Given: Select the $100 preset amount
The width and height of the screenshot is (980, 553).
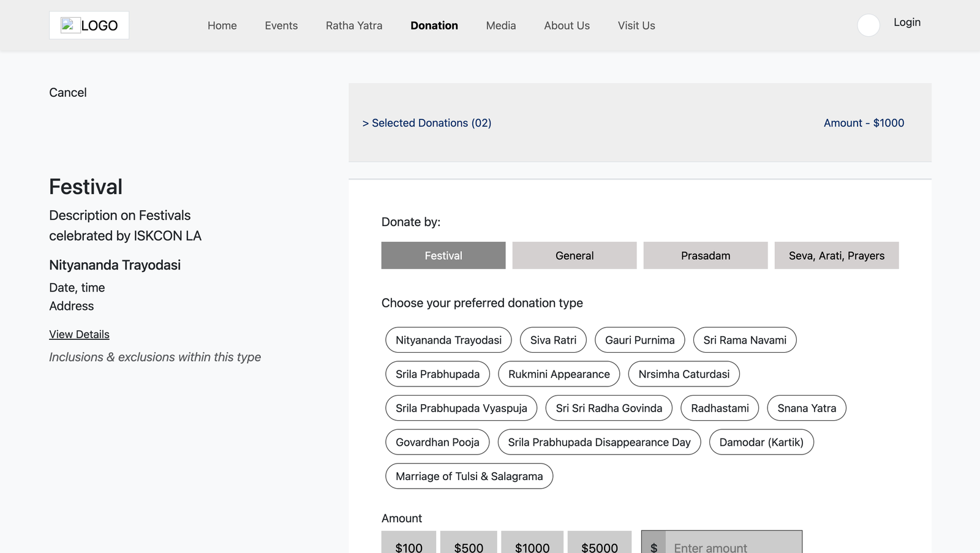Looking at the screenshot, I should (409, 545).
